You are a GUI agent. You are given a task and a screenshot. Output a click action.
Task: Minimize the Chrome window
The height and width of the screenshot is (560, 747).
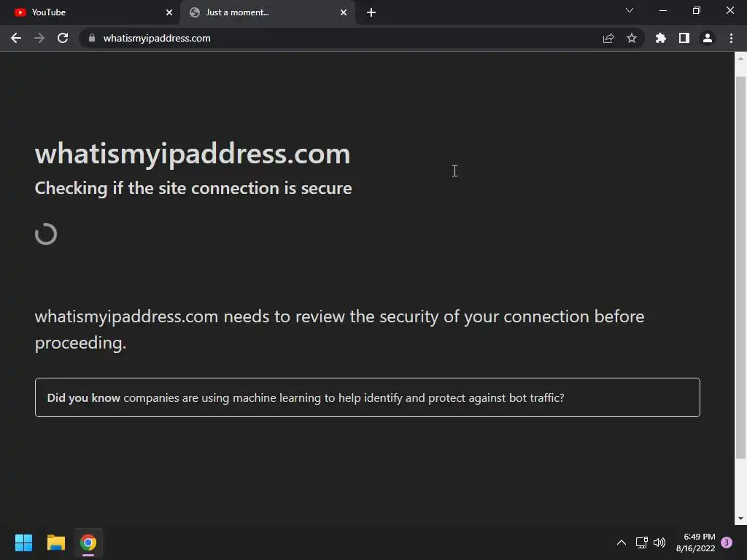coord(663,10)
